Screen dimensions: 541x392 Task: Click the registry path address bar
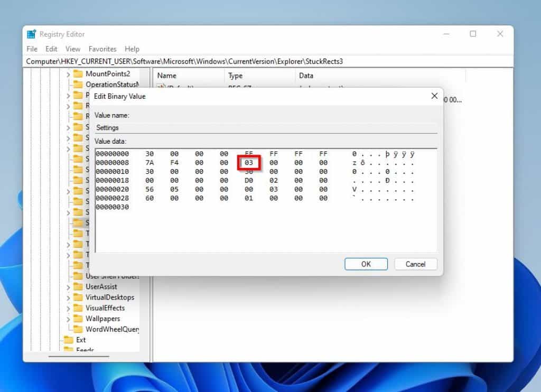click(x=268, y=61)
